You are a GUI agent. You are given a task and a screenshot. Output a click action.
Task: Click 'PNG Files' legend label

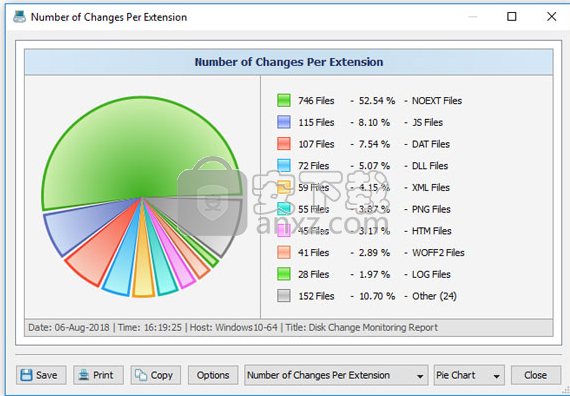(x=431, y=209)
